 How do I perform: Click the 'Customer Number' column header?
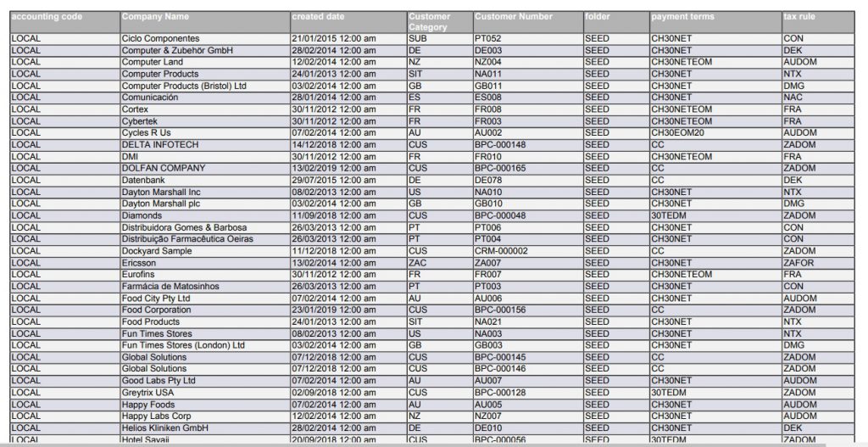[528, 22]
